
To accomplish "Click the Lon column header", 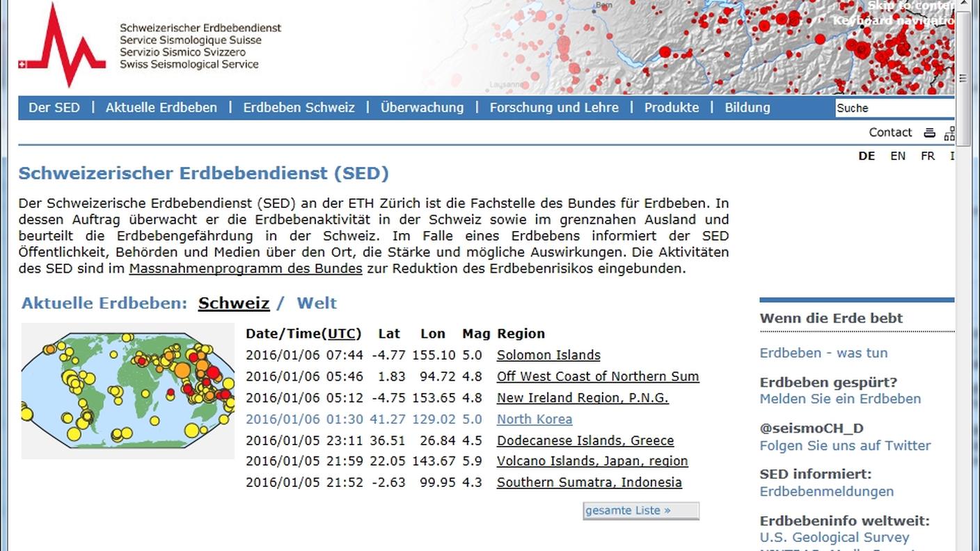I will click(433, 334).
